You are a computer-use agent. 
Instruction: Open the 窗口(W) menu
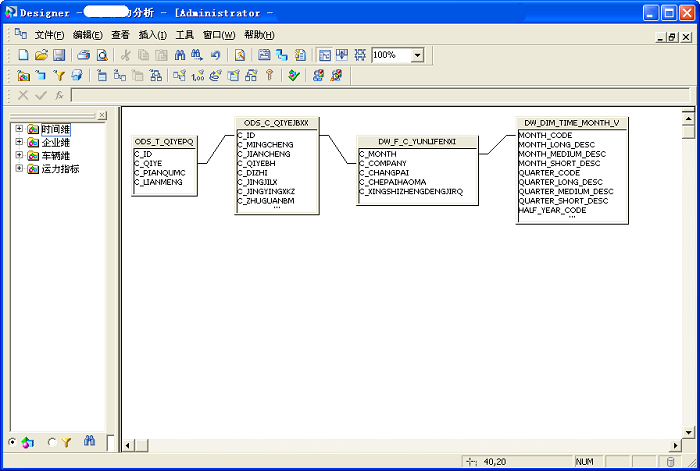tap(219, 35)
